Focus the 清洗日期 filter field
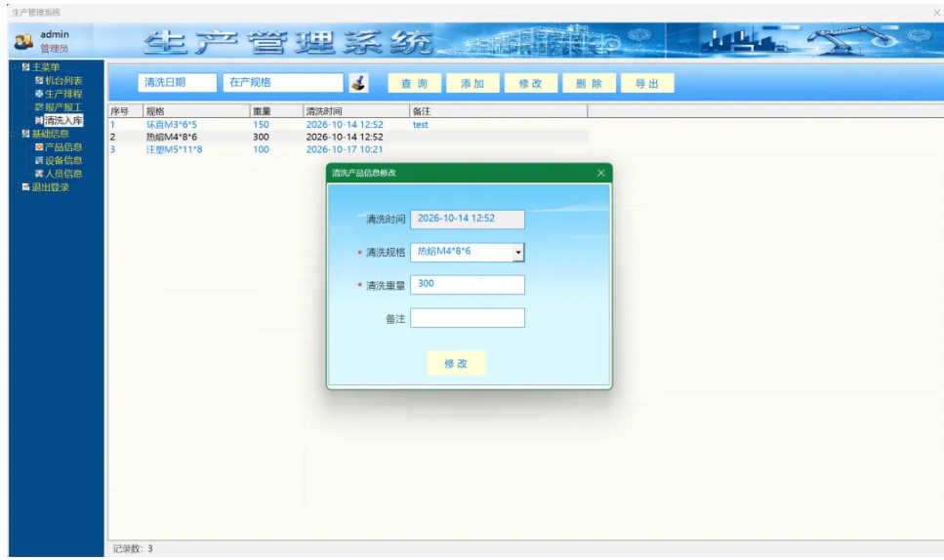The height and width of the screenshot is (560, 944). pyautogui.click(x=177, y=82)
